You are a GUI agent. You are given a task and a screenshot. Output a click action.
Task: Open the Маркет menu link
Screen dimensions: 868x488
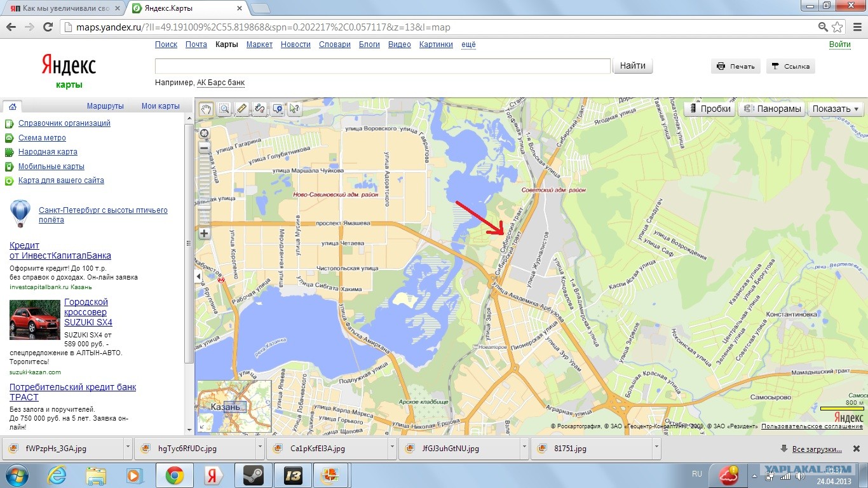tap(259, 44)
